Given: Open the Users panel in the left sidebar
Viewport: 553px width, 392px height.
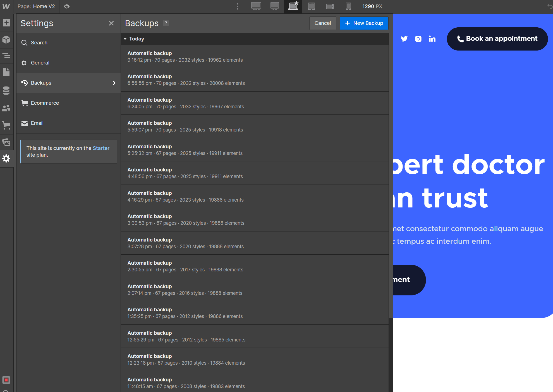Looking at the screenshot, I should pos(6,108).
